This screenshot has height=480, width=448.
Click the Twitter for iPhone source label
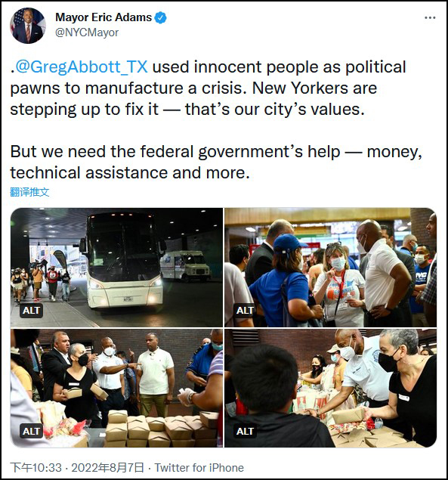pos(199,468)
